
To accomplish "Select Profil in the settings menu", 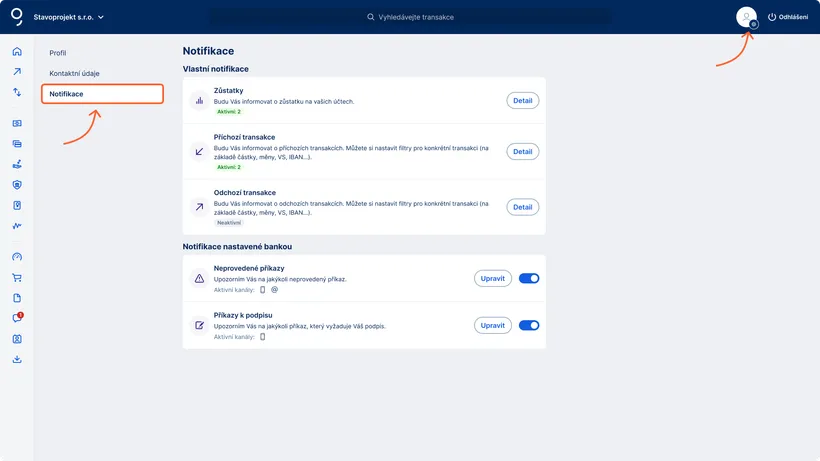I will [58, 52].
